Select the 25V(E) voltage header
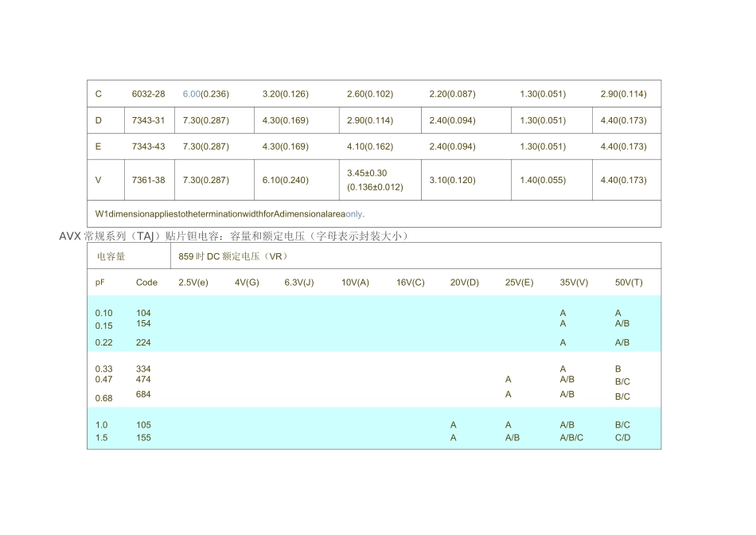This screenshot has height=535, width=756. (x=520, y=283)
